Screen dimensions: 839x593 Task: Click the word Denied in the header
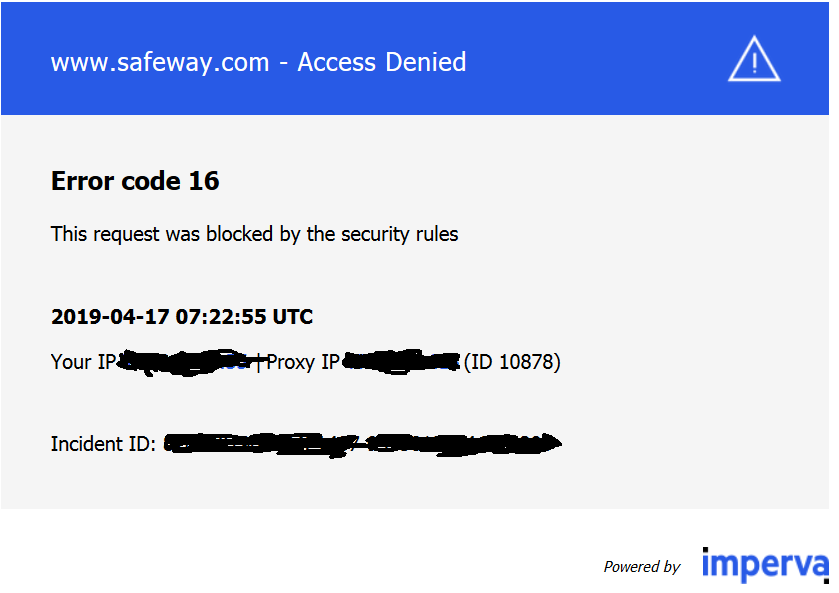point(426,62)
